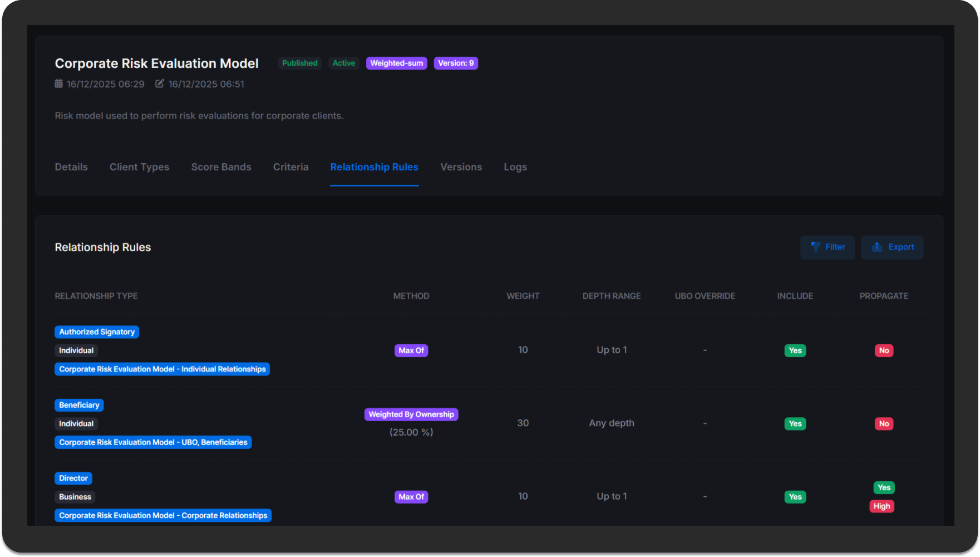This screenshot has height=557, width=980.
Task: Click the High propagate badge in Director row
Action: pyautogui.click(x=881, y=506)
